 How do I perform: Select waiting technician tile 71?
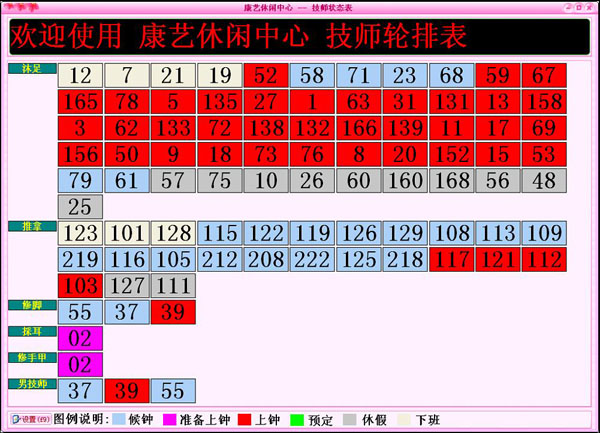click(359, 75)
